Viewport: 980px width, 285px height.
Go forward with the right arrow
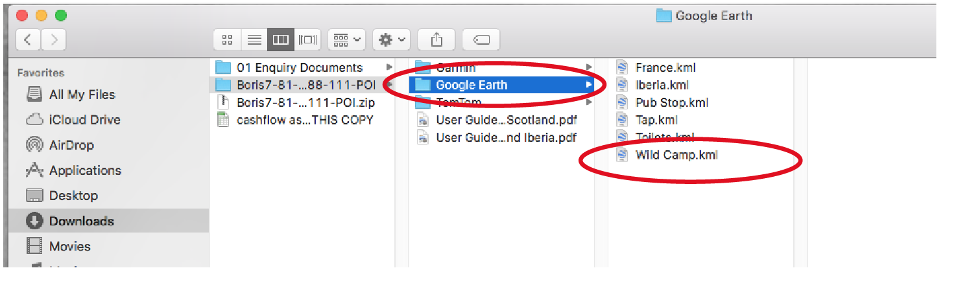pos(53,40)
